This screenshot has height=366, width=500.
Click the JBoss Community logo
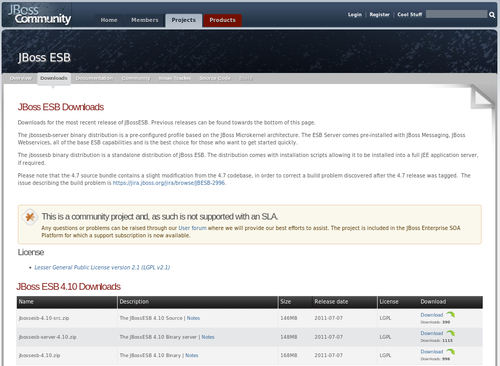(40, 15)
